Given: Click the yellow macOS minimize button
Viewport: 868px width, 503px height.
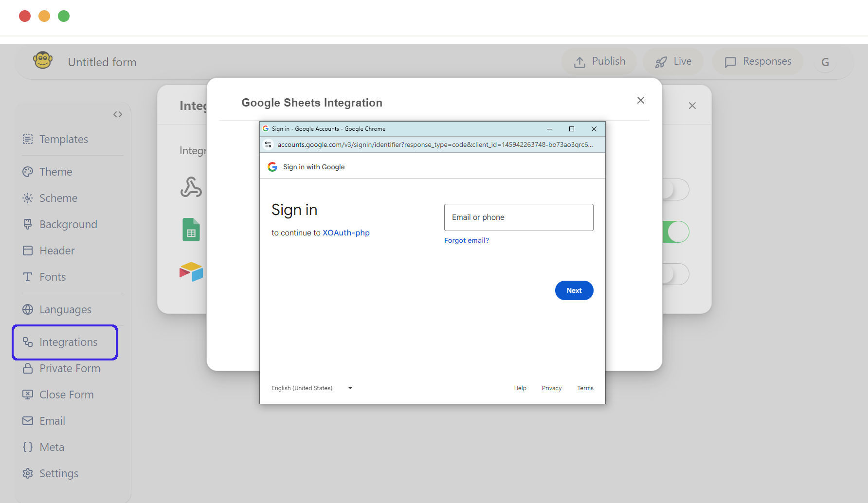Looking at the screenshot, I should (x=44, y=16).
